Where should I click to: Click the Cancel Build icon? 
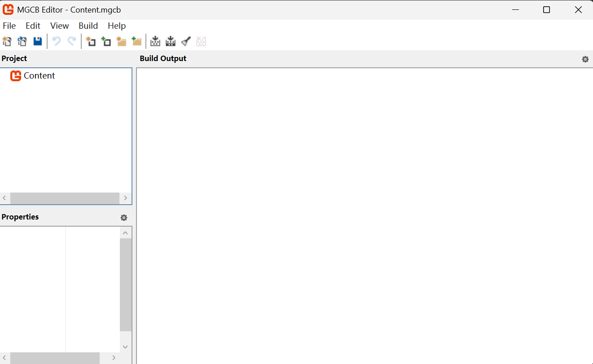201,42
